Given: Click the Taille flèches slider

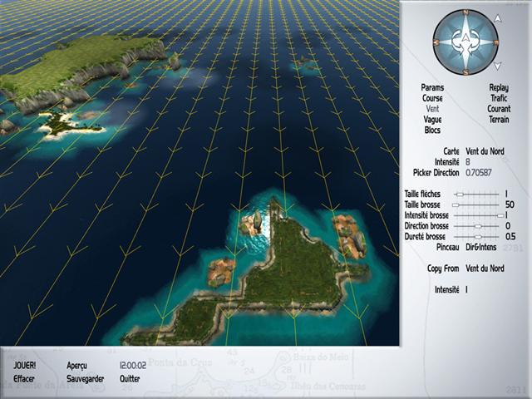Looking at the screenshot, I should pos(476,195).
